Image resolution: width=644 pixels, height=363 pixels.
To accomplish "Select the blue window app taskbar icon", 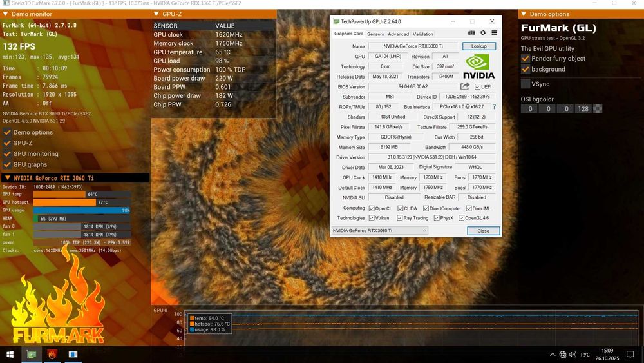I will [73, 355].
